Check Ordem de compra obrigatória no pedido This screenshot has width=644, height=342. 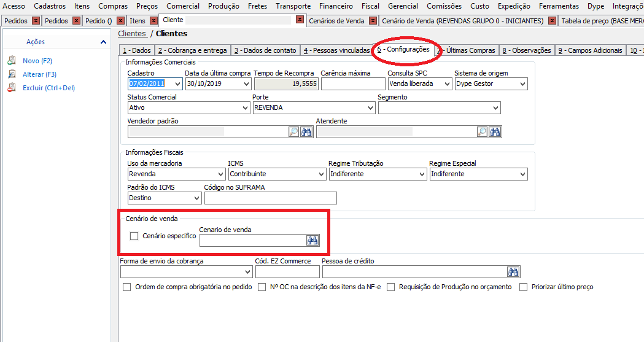(127, 287)
